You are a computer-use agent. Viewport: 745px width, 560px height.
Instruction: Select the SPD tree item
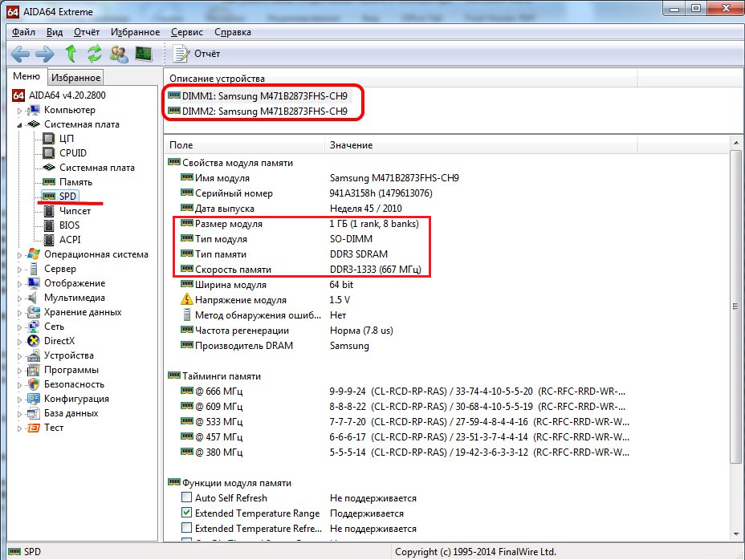(x=67, y=197)
